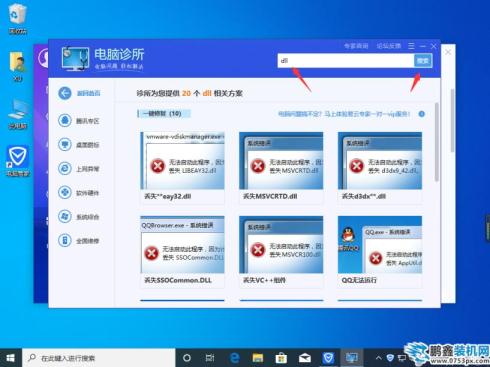Screen dimensions: 490x367
Task: Click the 搜索 button next to the search box
Action: [x=423, y=61]
